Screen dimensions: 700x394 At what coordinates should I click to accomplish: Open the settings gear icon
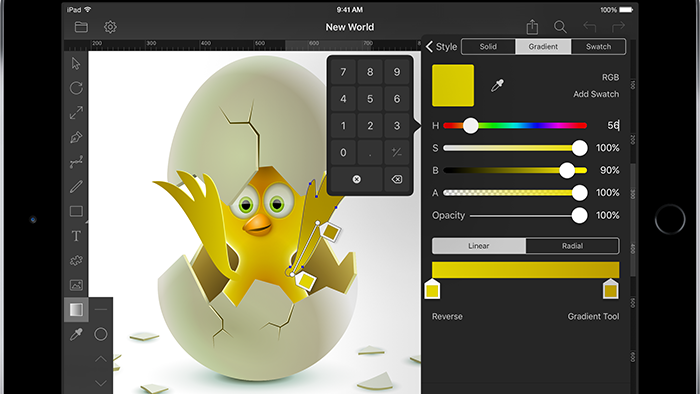pos(110,27)
